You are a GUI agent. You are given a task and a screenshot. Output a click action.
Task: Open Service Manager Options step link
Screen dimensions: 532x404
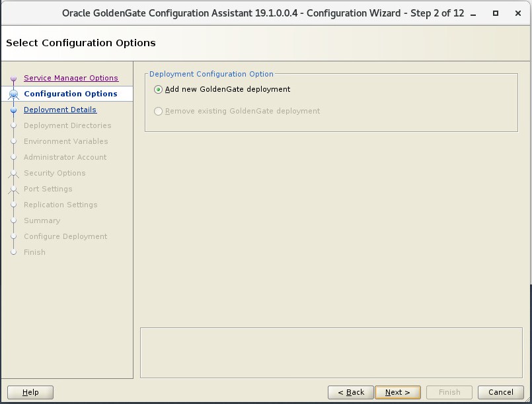click(x=71, y=78)
